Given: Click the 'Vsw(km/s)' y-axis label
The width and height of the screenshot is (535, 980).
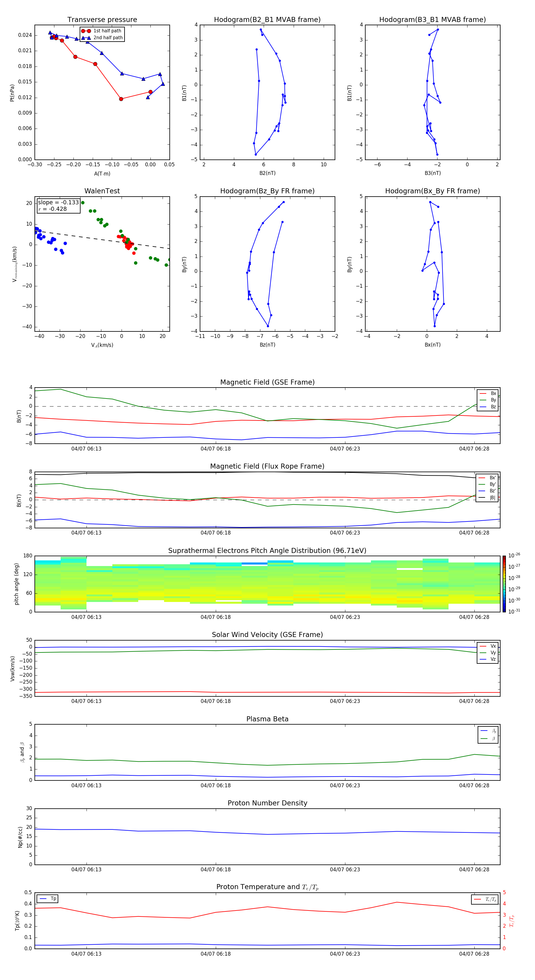Looking at the screenshot, I should 12,668.
